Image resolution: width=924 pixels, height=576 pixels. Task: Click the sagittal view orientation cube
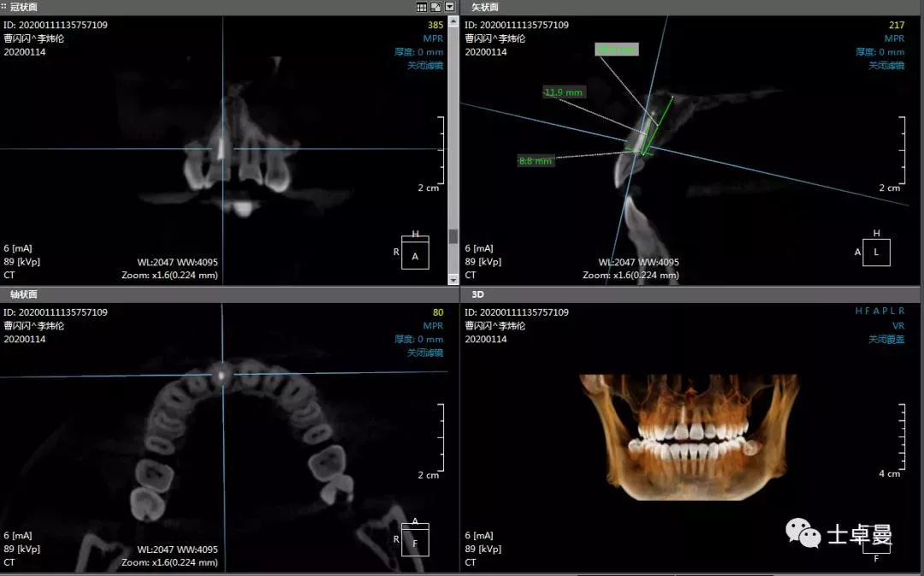tap(876, 252)
